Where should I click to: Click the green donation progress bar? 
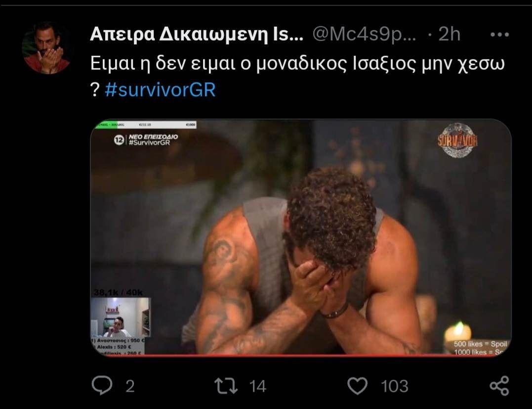(146, 125)
